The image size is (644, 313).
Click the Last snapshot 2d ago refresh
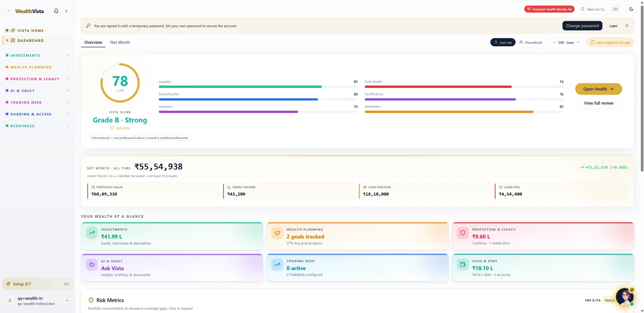coord(610,43)
